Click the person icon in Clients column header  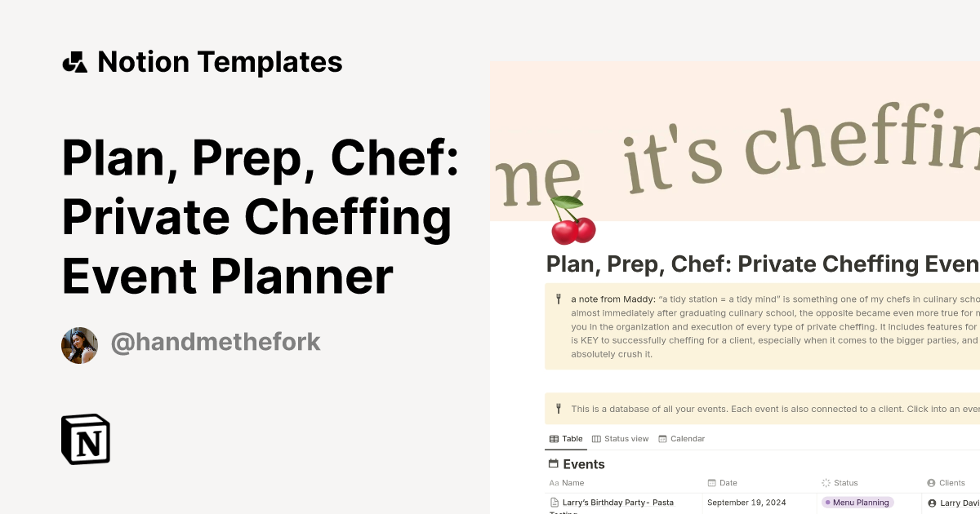tap(930, 482)
